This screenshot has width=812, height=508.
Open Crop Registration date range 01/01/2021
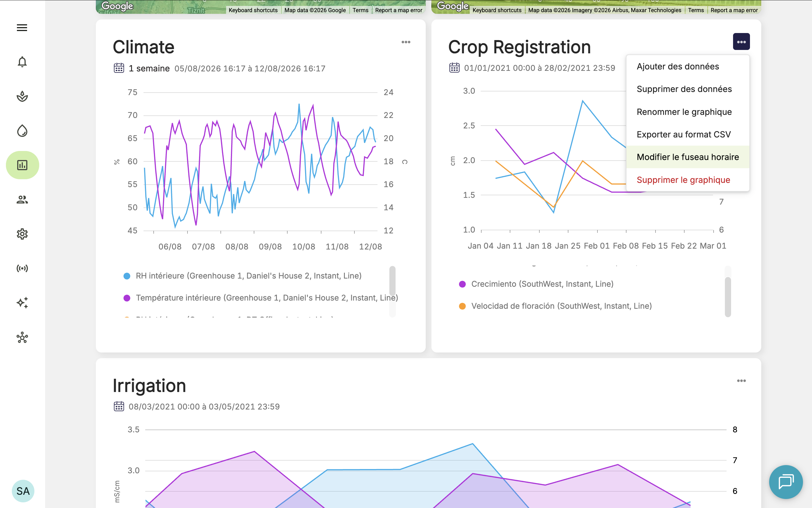[x=540, y=68]
